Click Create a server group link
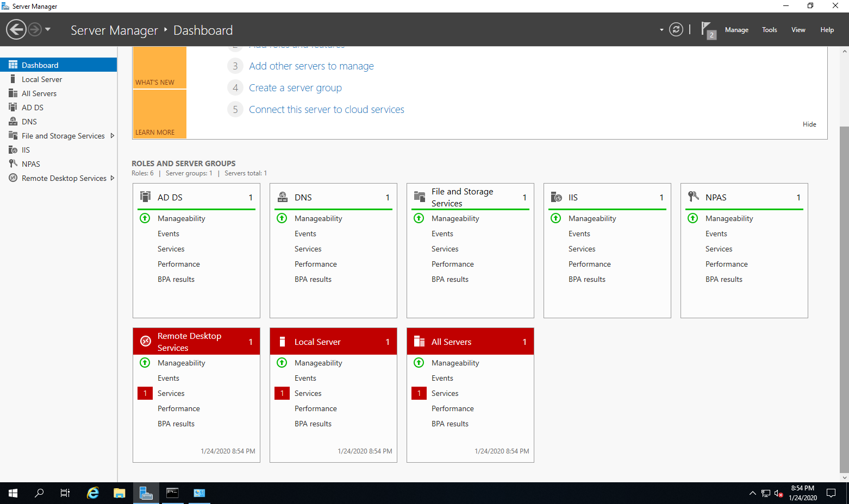Viewport: 849px width, 504px height. (295, 88)
